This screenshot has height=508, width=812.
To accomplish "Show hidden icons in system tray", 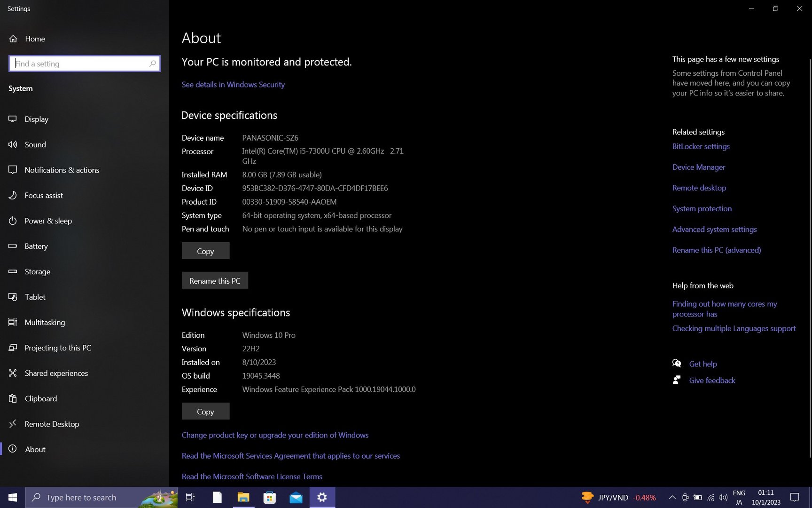I will point(672,498).
